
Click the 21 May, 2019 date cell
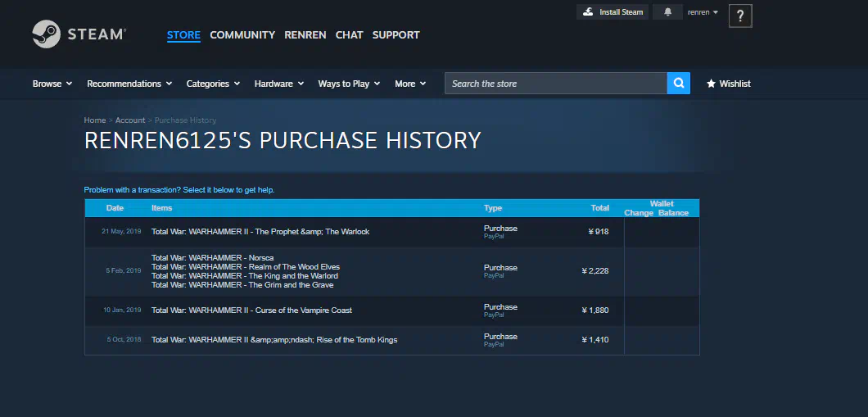[x=121, y=232]
